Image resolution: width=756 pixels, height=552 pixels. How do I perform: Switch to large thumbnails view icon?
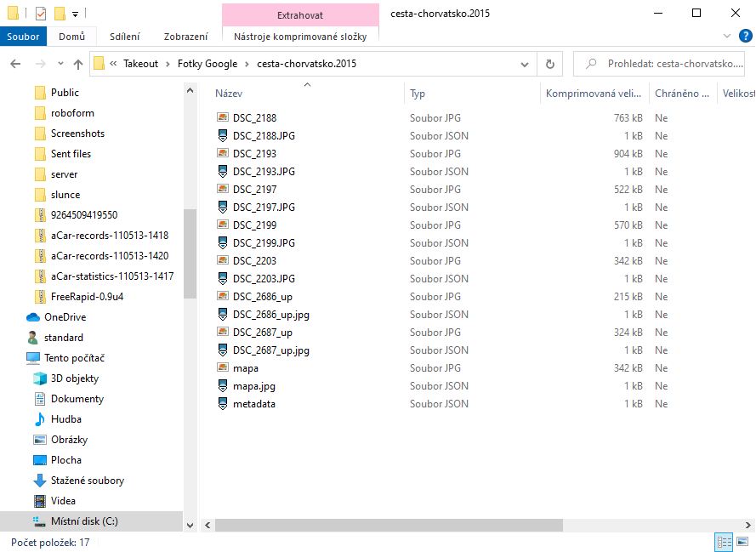(743, 542)
